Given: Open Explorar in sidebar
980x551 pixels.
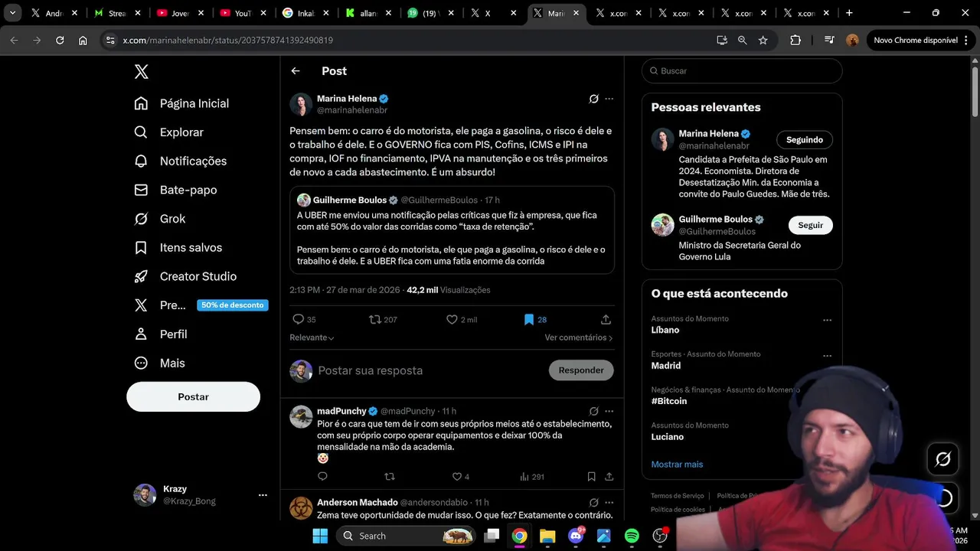Looking at the screenshot, I should click(x=168, y=132).
